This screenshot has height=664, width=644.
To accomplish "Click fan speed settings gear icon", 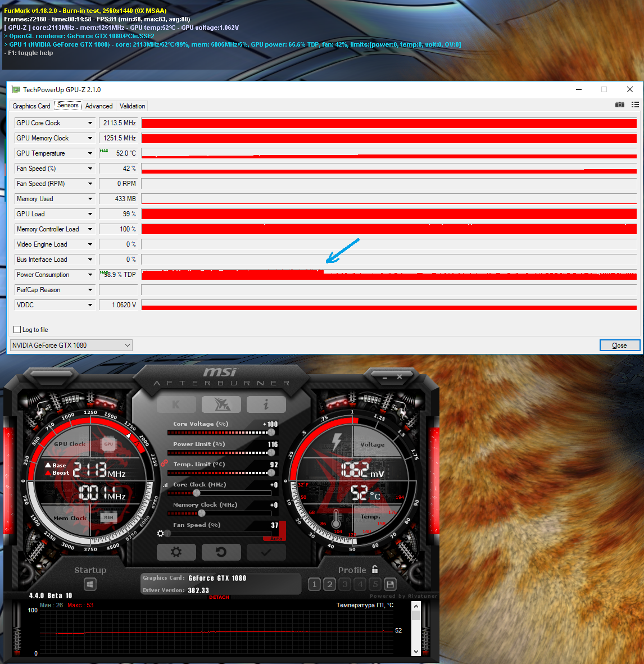I will (x=160, y=534).
